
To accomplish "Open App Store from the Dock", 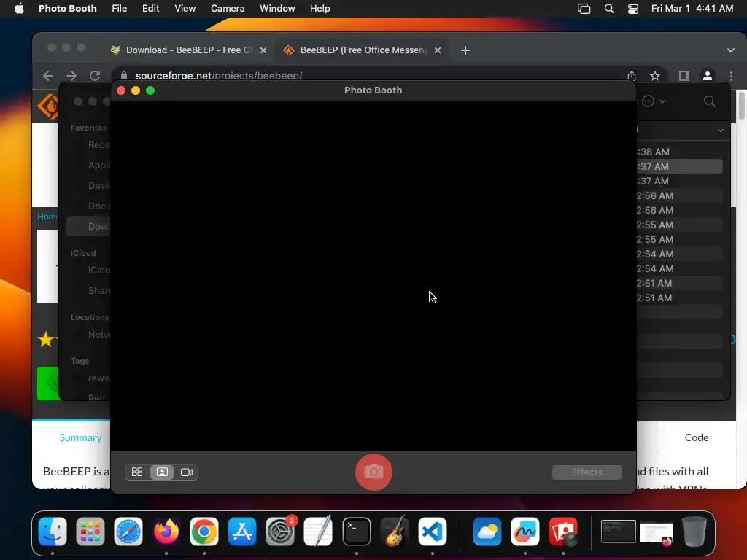I will pos(242,532).
